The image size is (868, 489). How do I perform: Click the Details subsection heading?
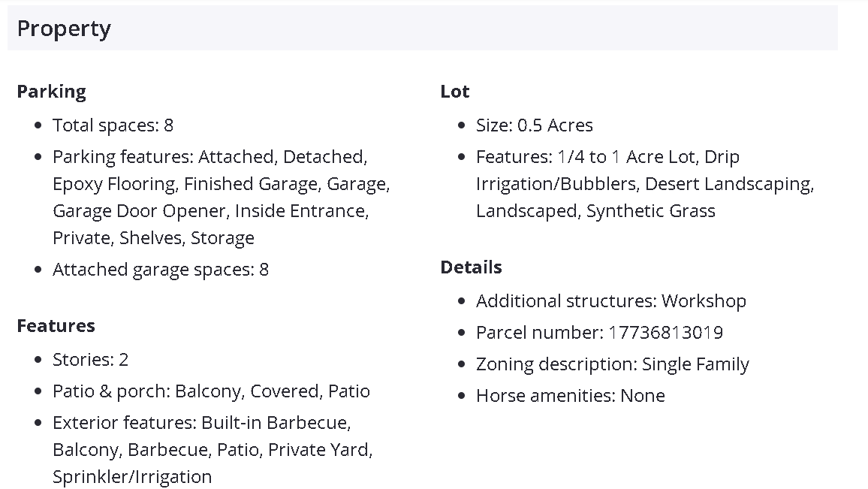(471, 267)
